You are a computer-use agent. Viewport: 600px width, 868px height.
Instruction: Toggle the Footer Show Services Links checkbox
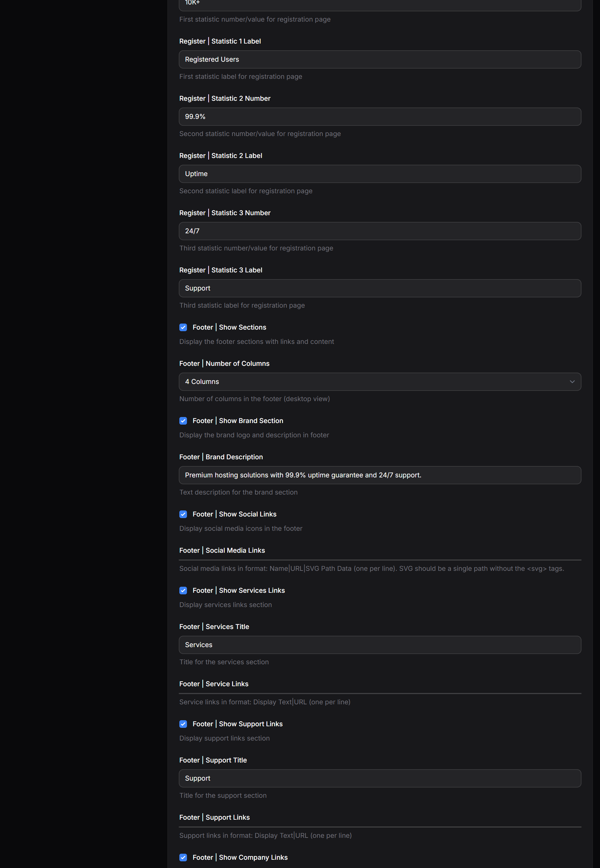[x=183, y=590]
